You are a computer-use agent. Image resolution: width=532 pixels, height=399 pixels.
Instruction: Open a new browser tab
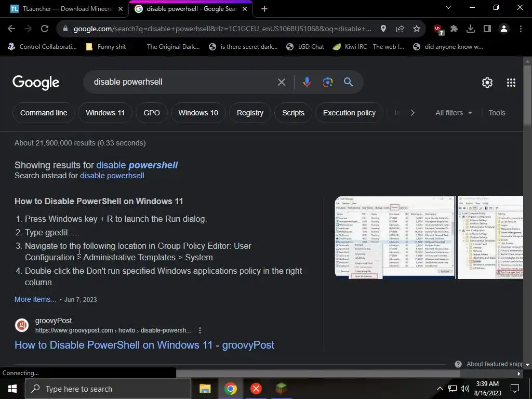[264, 9]
